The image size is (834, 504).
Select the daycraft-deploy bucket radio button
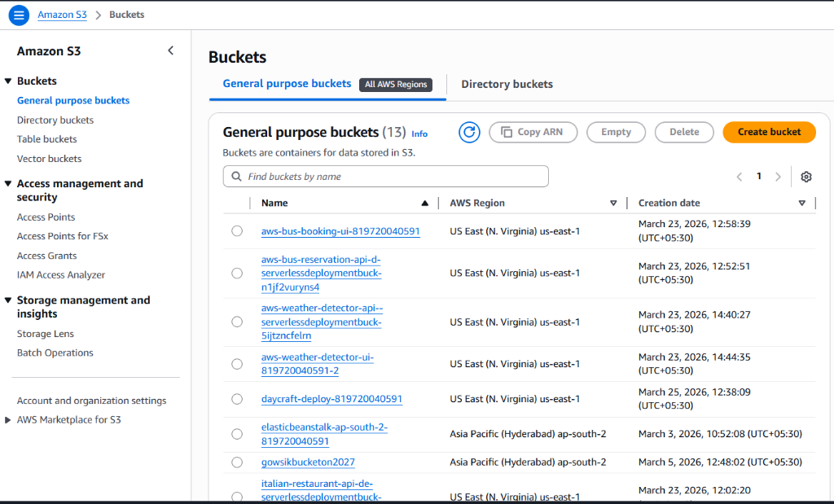tap(237, 399)
